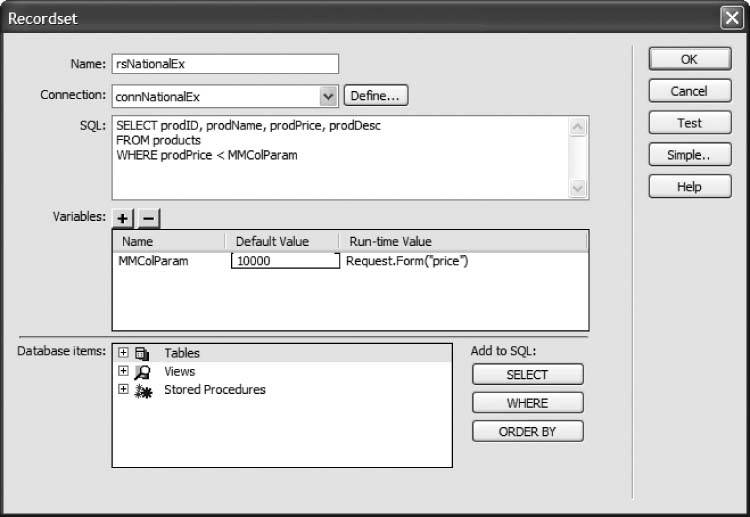750x517 pixels.
Task: Click Define to configure connection
Action: pos(376,96)
